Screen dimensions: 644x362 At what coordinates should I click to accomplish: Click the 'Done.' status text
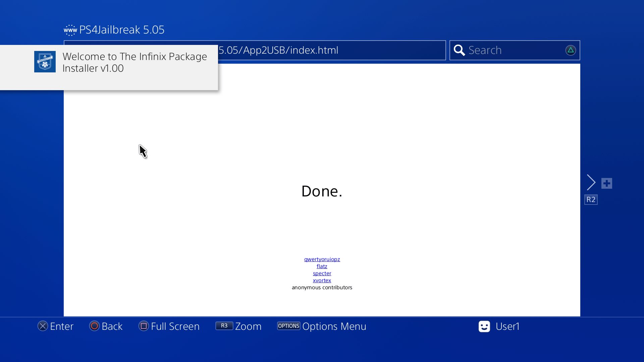pos(322,191)
